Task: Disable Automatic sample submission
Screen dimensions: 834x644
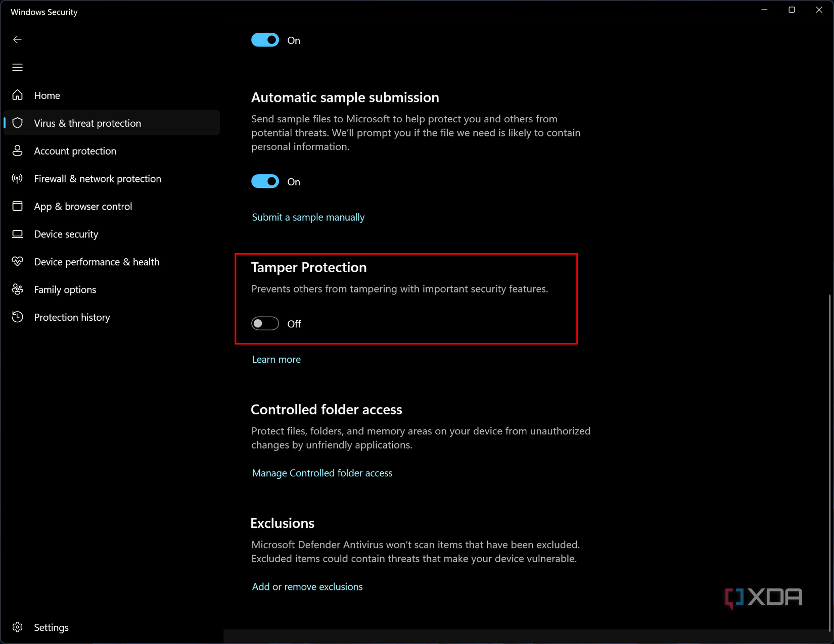Action: [x=265, y=181]
